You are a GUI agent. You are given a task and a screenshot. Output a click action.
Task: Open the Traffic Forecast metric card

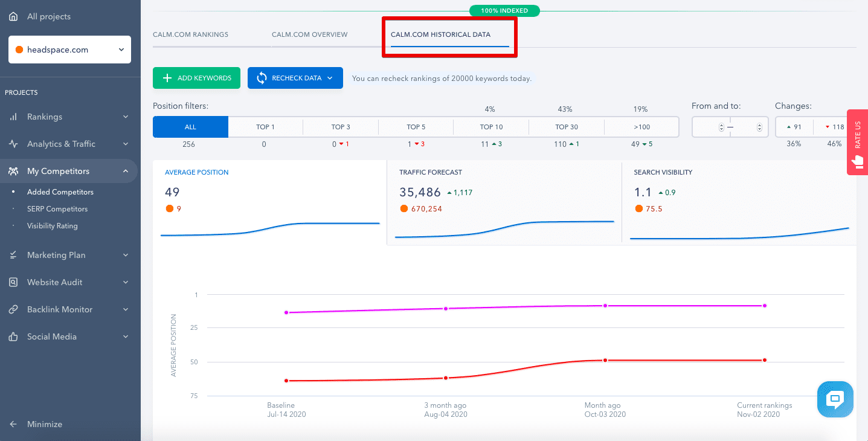click(504, 202)
